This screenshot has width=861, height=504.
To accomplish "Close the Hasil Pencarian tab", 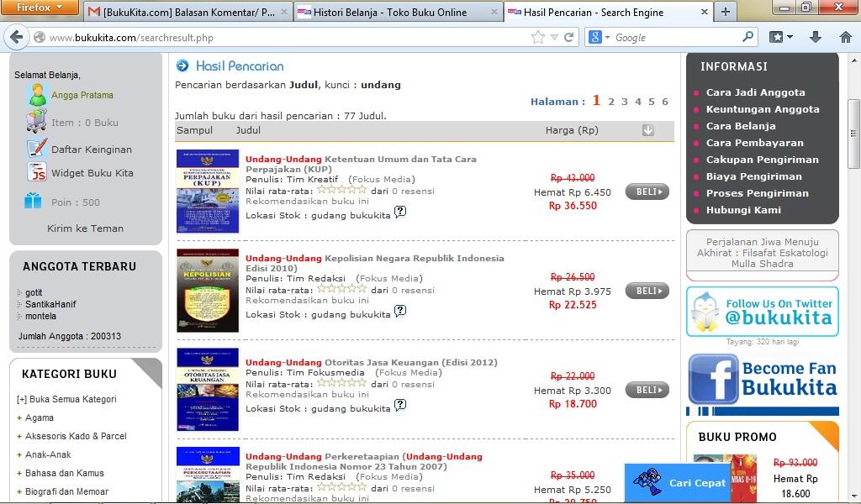I will [705, 12].
